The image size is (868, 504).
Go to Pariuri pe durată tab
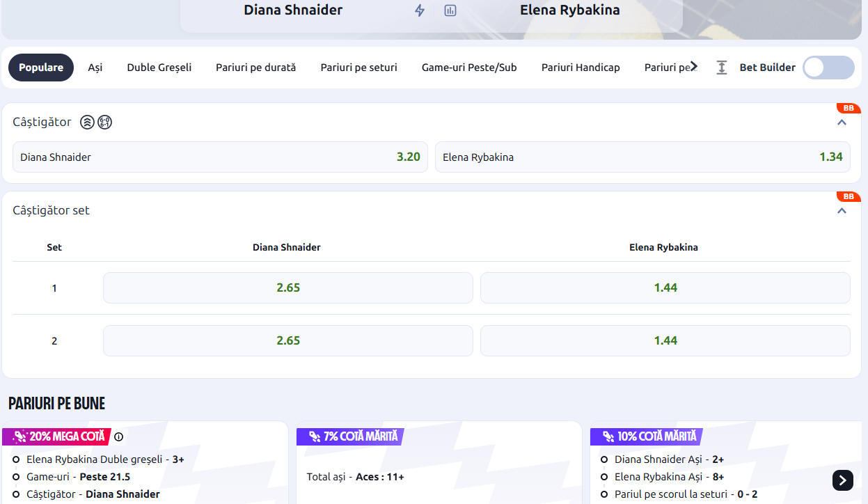256,68
